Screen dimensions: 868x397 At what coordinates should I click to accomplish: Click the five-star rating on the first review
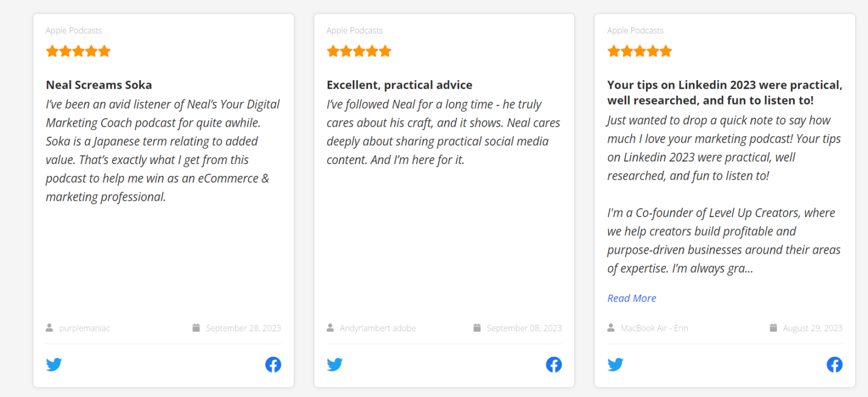[79, 51]
